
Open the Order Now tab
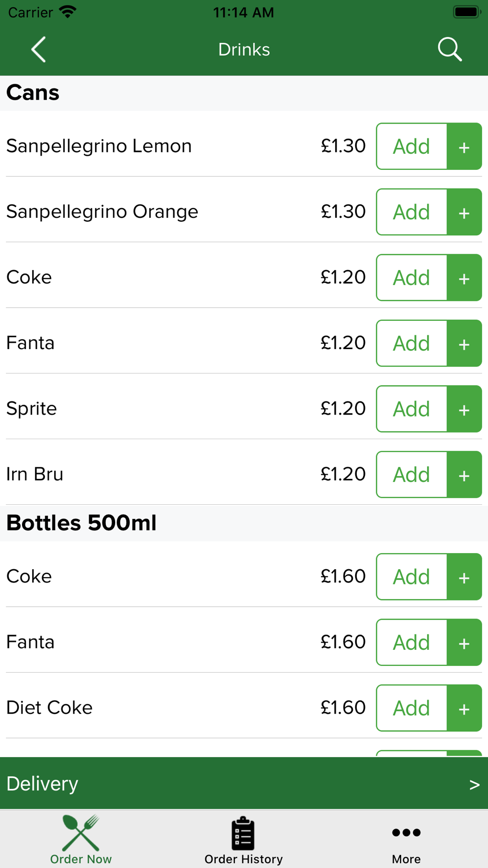coord(81,840)
